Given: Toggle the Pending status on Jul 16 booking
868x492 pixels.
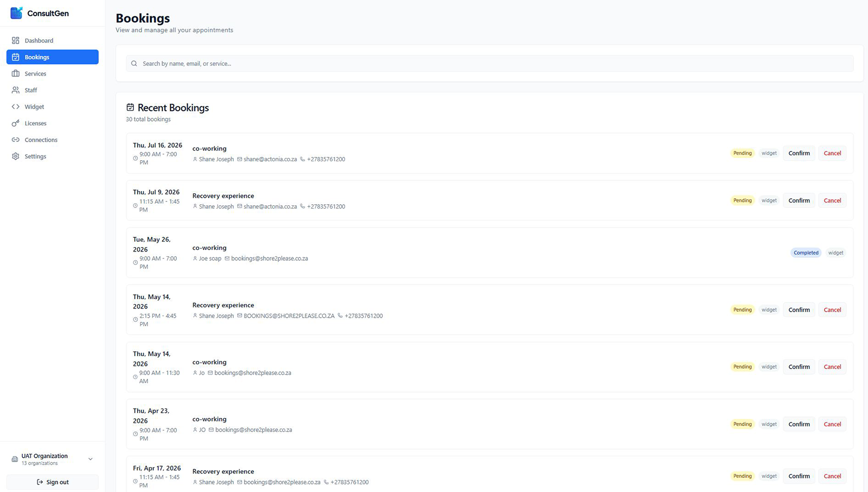Looking at the screenshot, I should (x=742, y=153).
